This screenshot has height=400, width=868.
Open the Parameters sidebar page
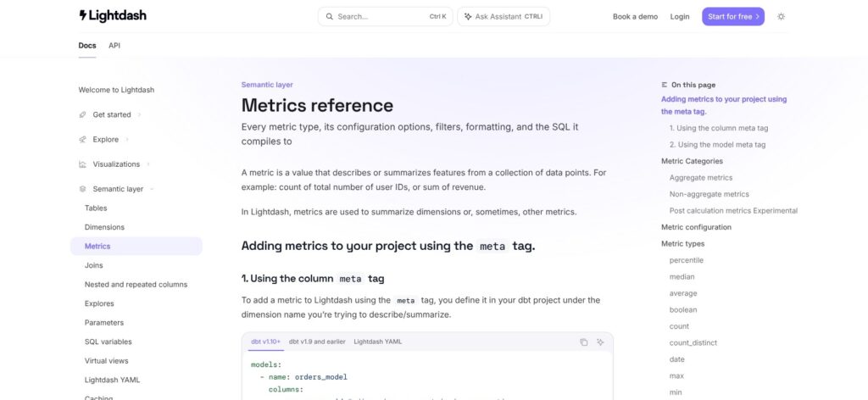coord(104,323)
